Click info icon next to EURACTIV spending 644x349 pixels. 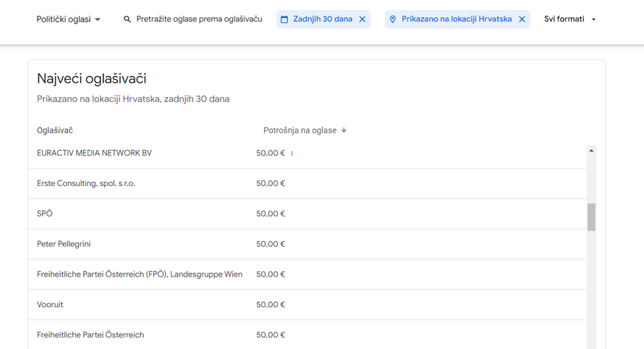click(x=292, y=154)
